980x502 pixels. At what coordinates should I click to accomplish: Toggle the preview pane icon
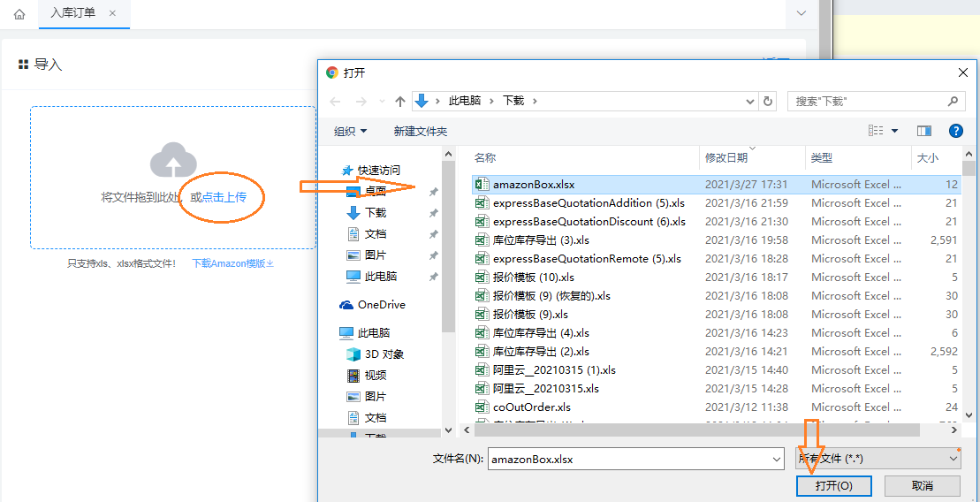pos(924,131)
